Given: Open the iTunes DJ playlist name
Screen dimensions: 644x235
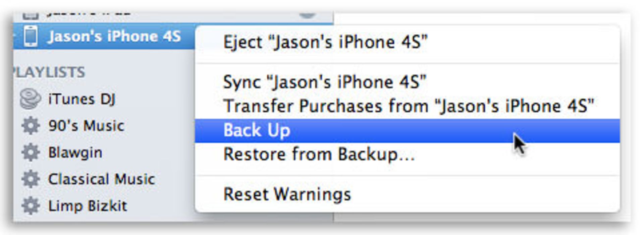Looking at the screenshot, I should (x=82, y=100).
